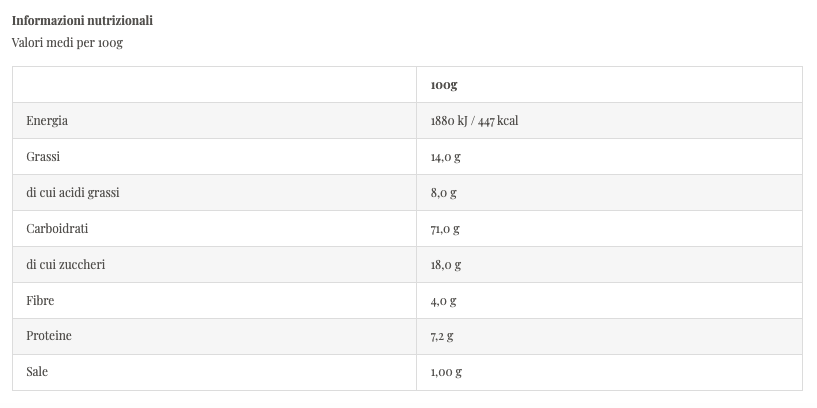Screen dimensions: 817x408
Task: Click the "Grassi" row label
Action: [44, 157]
